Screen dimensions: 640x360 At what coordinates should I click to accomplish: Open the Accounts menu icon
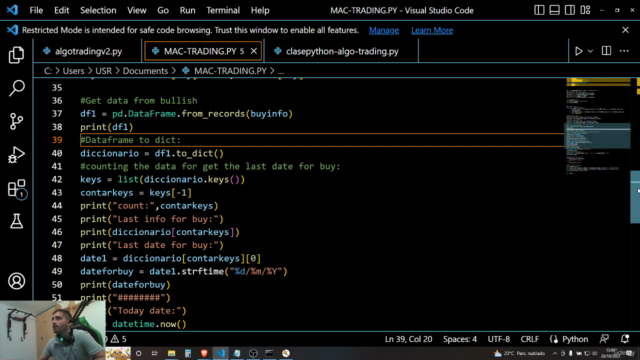[x=16, y=281]
